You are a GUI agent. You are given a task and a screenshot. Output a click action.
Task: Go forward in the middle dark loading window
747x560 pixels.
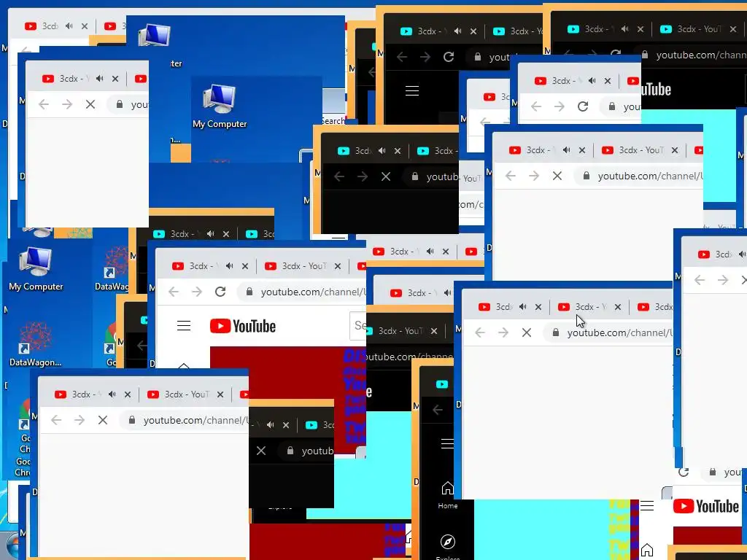(x=363, y=176)
